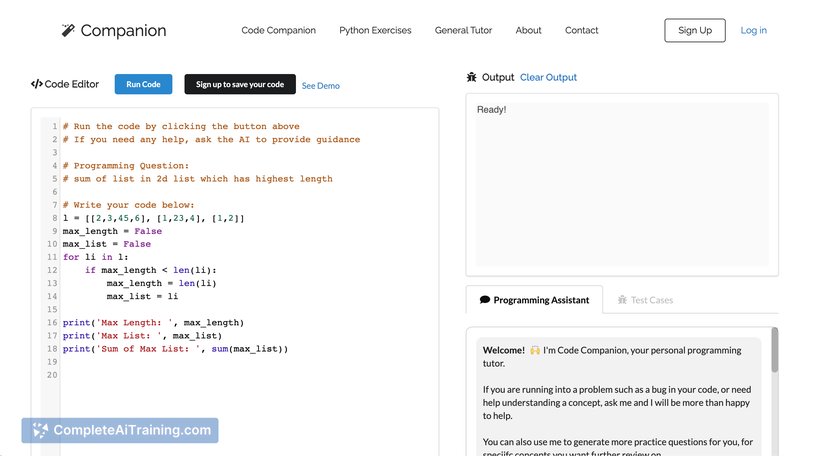Open the About page

[528, 30]
